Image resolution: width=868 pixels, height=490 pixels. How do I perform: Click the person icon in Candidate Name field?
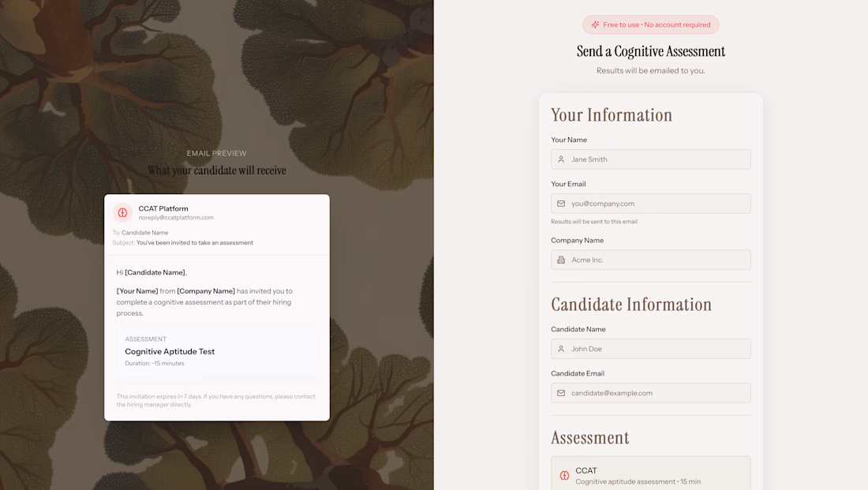point(561,349)
